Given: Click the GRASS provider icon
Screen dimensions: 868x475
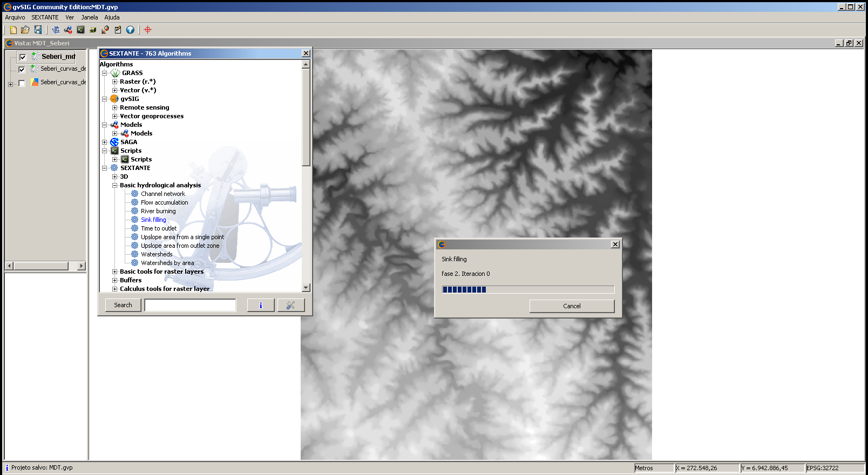Looking at the screenshot, I should click(x=115, y=73).
